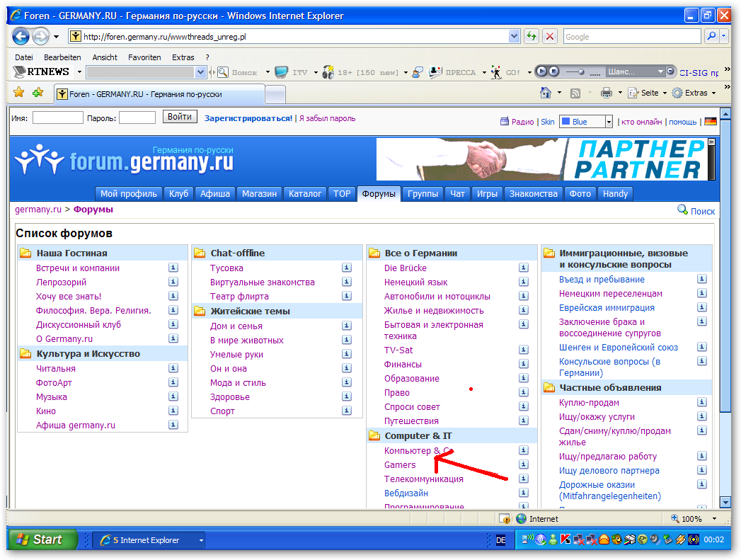The height and width of the screenshot is (560, 741).
Task: Click the red Kaspersky tray icon
Action: pyautogui.click(x=565, y=540)
